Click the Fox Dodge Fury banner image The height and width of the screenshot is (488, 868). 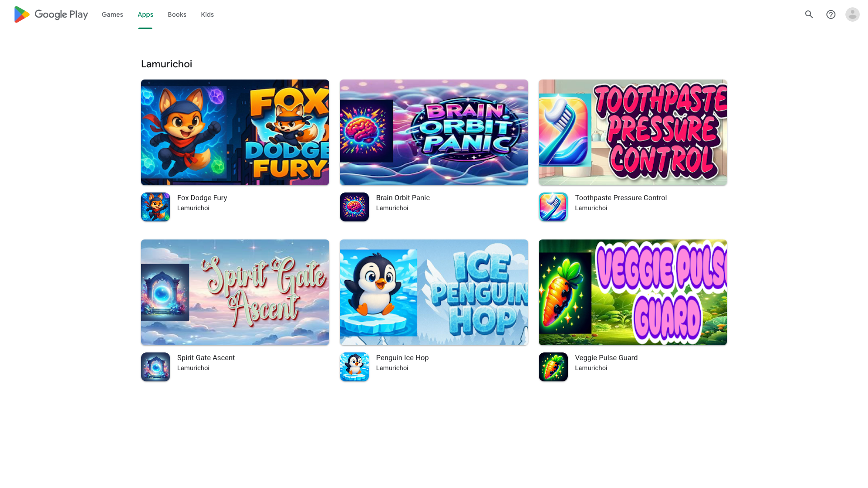pos(235,132)
